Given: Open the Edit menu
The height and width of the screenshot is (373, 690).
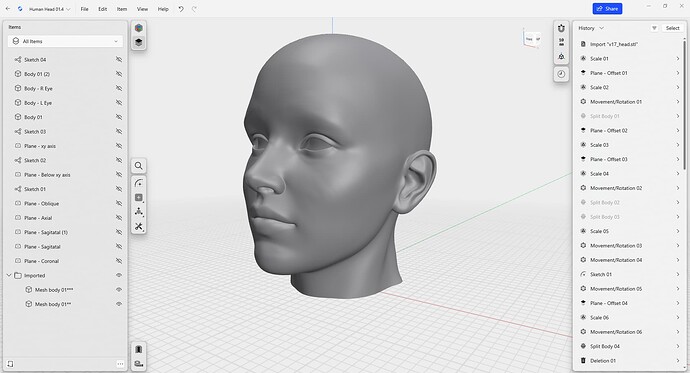Looking at the screenshot, I should [103, 9].
